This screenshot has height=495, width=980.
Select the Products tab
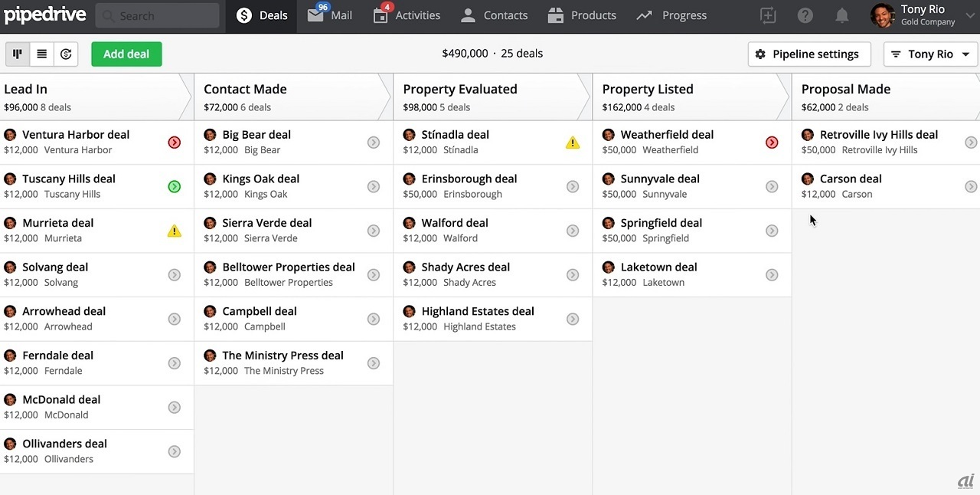[x=583, y=15]
